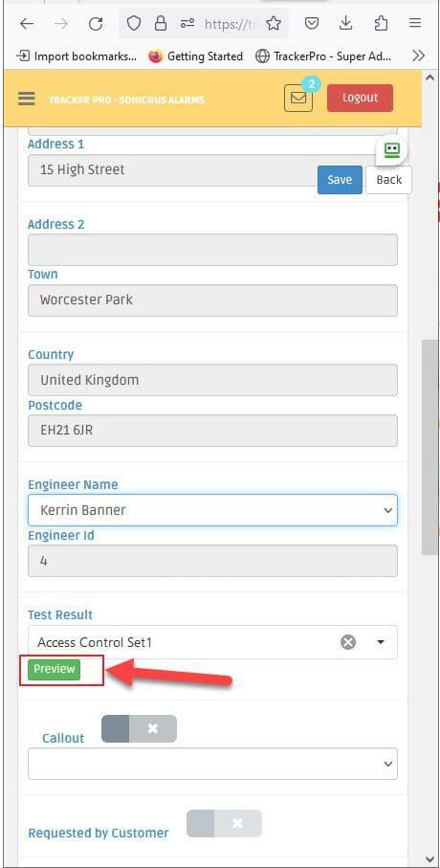Open the extensions puzzle icon
Viewport: 440px width, 868px height.
coord(381,23)
